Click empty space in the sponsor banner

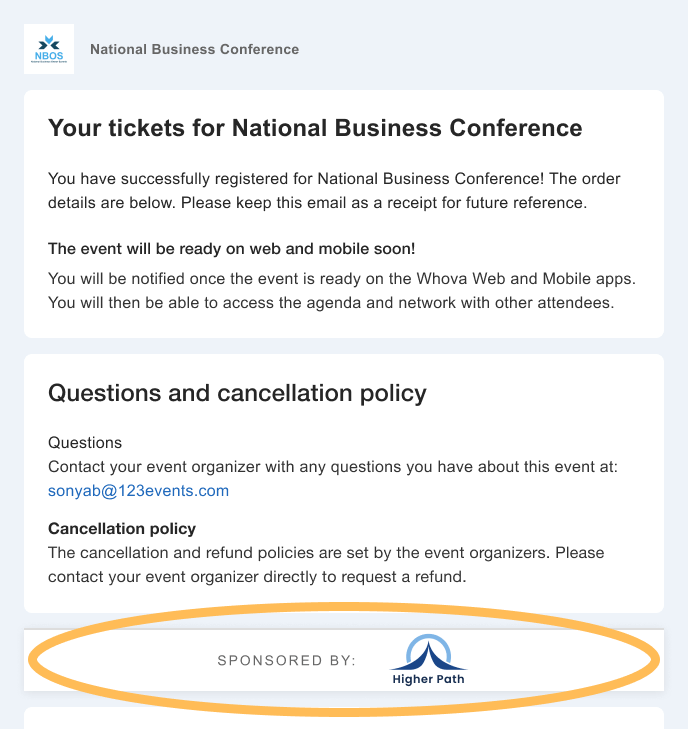pyautogui.click(x=558, y=660)
